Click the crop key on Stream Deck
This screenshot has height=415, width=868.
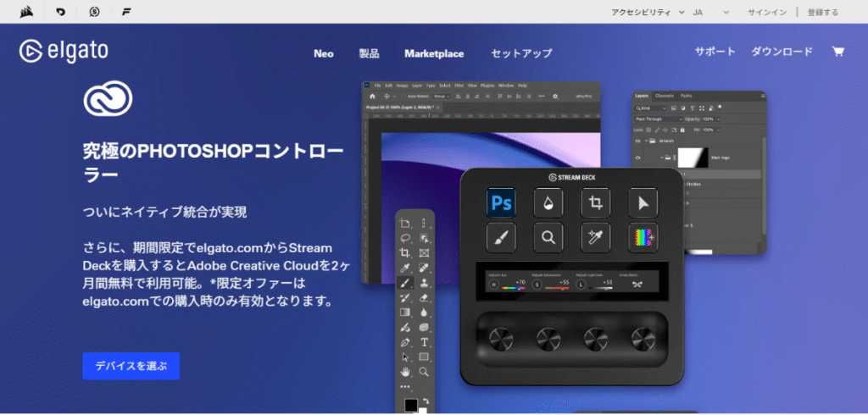click(x=596, y=203)
